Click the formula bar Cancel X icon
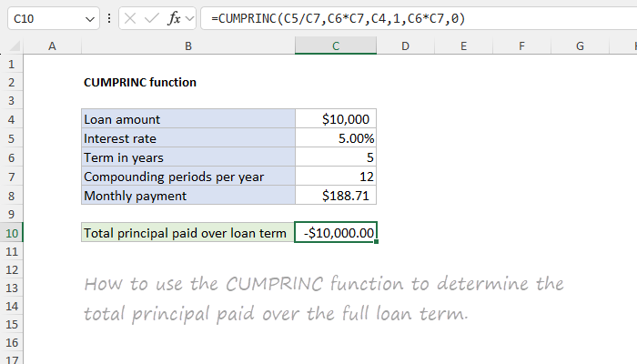637x364 pixels. coord(130,18)
